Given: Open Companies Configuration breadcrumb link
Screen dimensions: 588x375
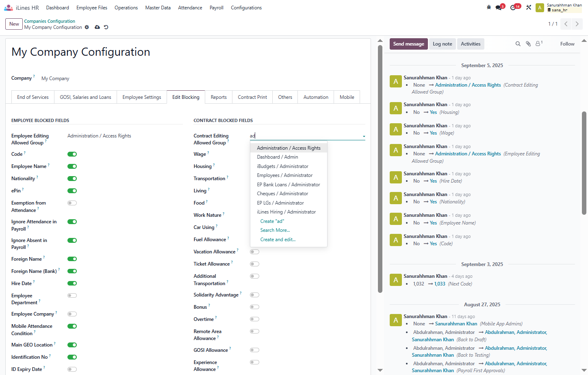Looking at the screenshot, I should pos(50,21).
